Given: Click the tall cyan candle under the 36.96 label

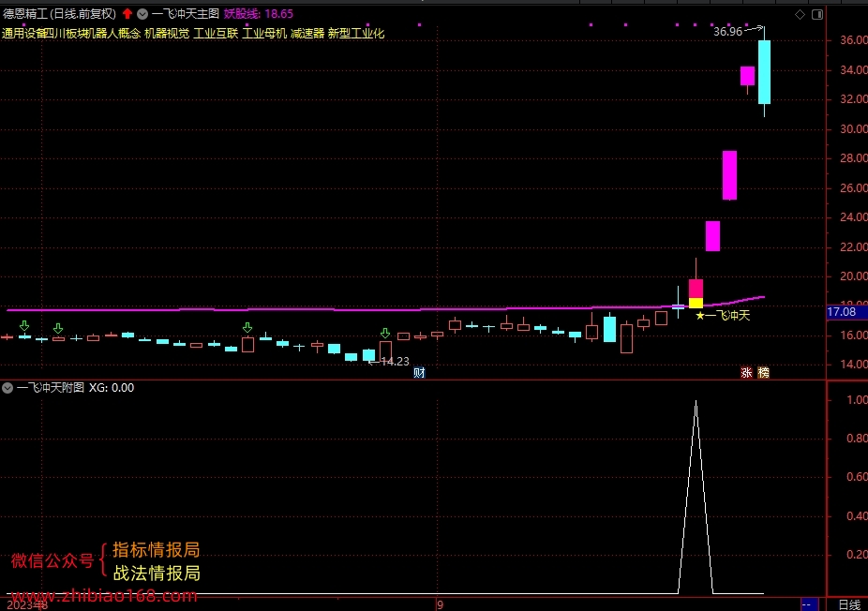Looking at the screenshot, I should [765, 72].
